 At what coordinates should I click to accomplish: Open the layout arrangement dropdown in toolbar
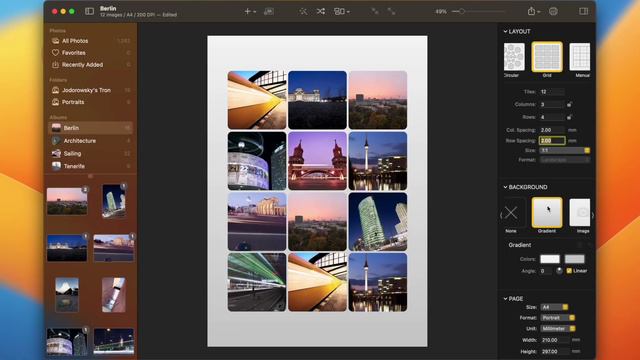click(342, 11)
